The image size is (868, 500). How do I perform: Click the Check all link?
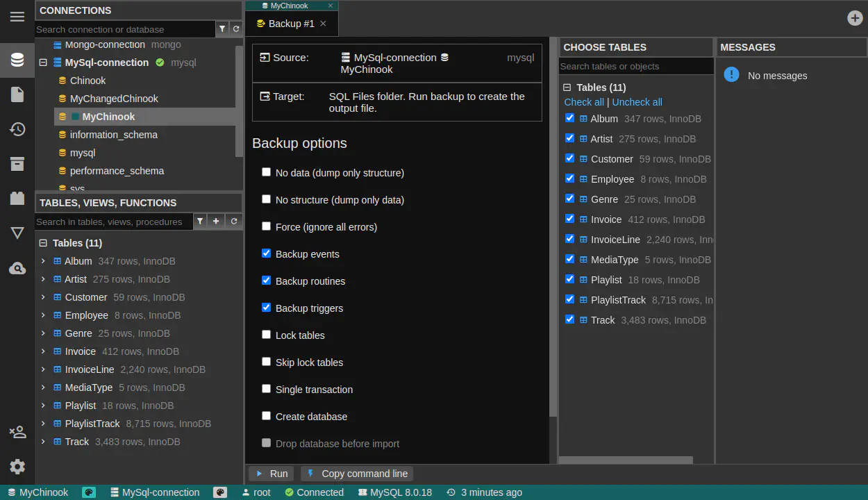tap(584, 102)
